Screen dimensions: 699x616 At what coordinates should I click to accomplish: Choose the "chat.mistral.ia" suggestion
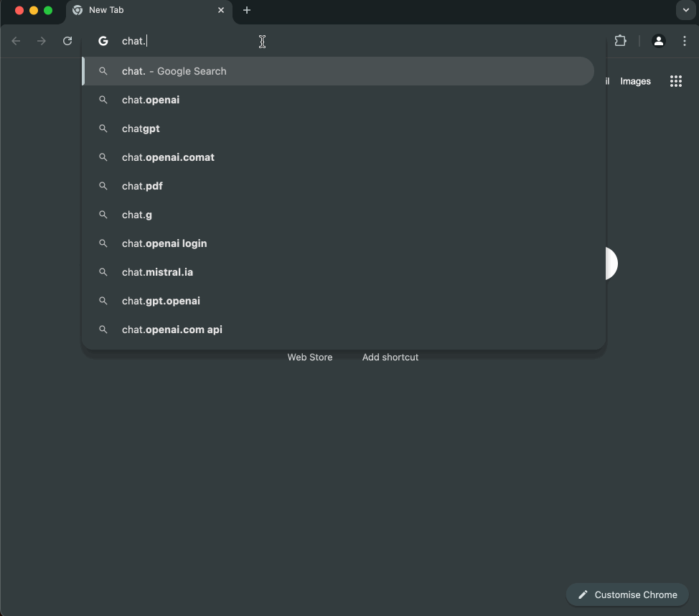157,272
